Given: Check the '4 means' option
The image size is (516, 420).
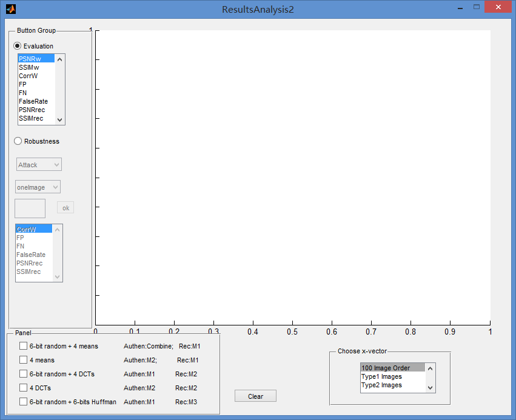Looking at the screenshot, I should click(24, 360).
